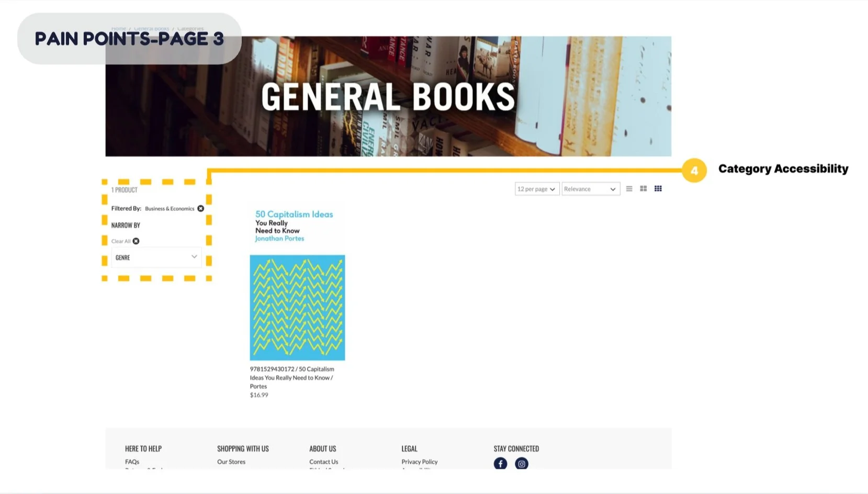This screenshot has height=494, width=868.
Task: Open the FAQs footer link
Action: 132,462
